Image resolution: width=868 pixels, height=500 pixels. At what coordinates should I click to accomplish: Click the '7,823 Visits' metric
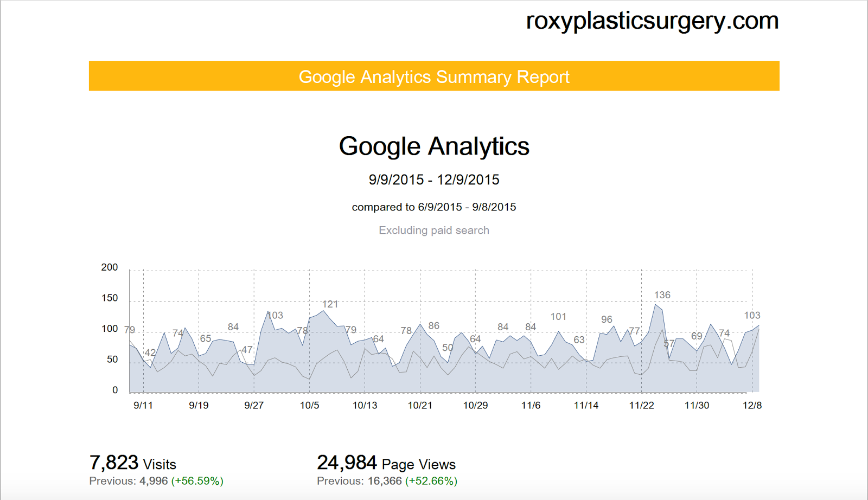click(133, 463)
